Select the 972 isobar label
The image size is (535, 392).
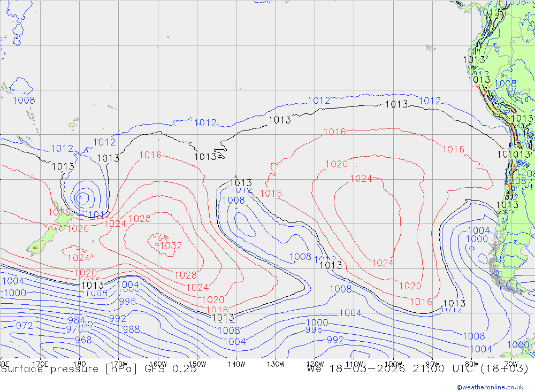pos(25,326)
